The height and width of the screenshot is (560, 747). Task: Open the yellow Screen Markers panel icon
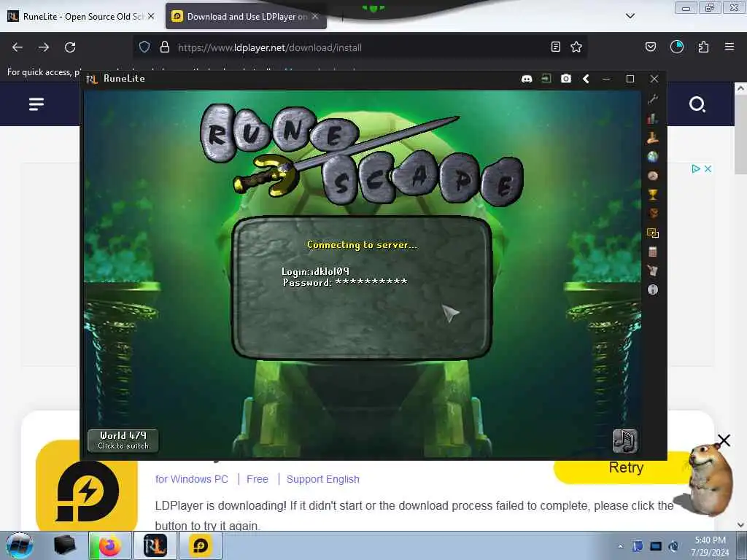click(x=653, y=233)
